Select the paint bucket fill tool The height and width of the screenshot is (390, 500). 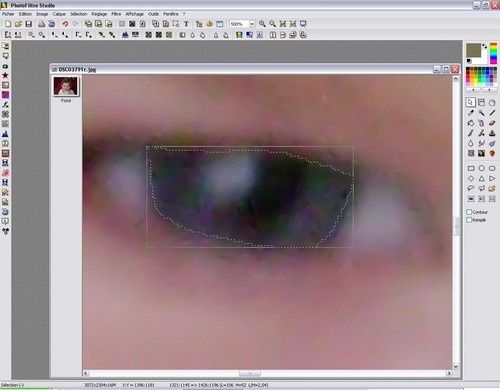[x=471, y=123]
